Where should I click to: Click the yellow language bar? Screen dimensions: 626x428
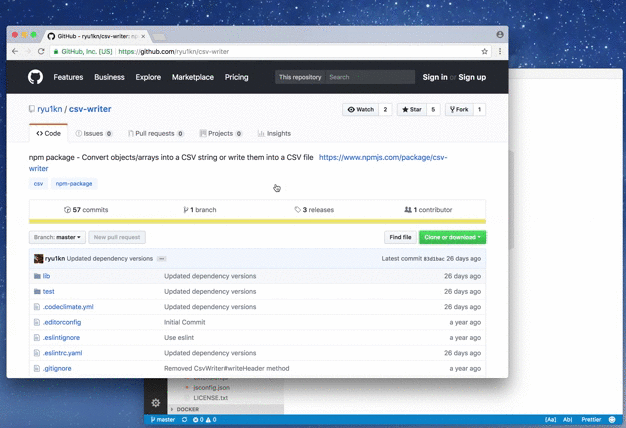tap(258, 221)
